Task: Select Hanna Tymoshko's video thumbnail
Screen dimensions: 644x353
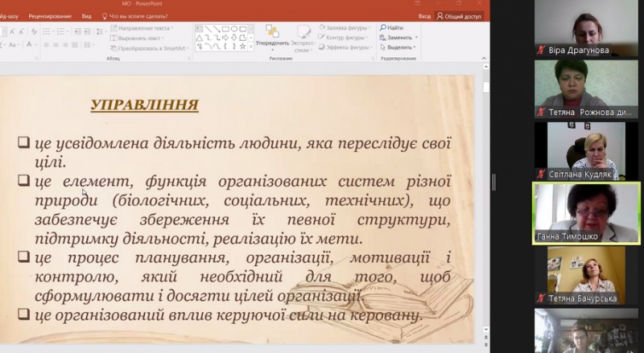Action: [x=586, y=211]
